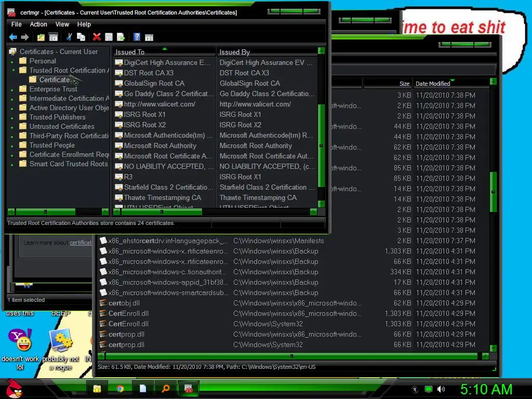Click the volume speaker tray icon
This screenshot has height=399, width=532.
[441, 389]
